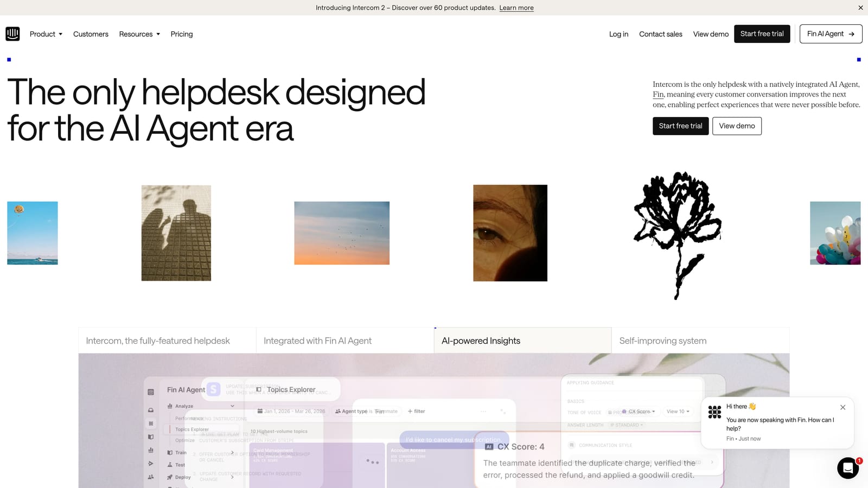Open the Standard answer length dropdown
The width and height of the screenshot is (868, 488).
[x=627, y=425]
